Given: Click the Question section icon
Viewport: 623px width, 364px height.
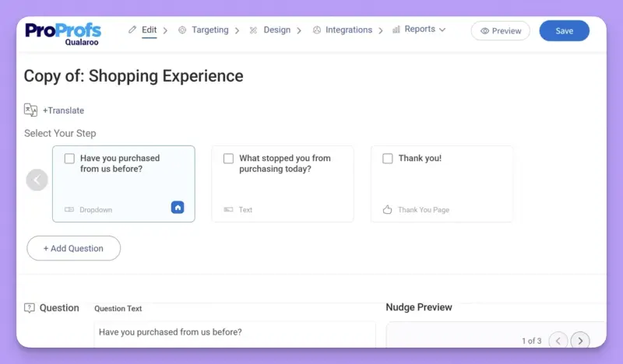Looking at the screenshot, I should point(30,308).
